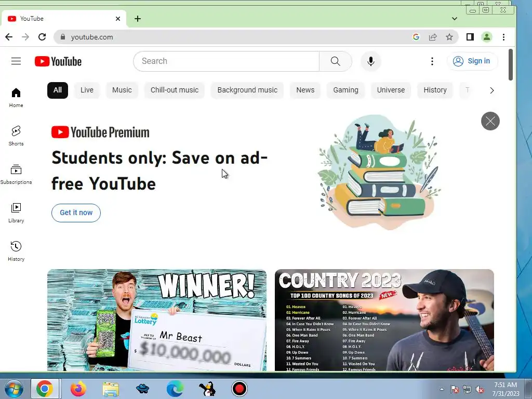Image resolution: width=532 pixels, height=399 pixels.
Task: Select the History filter chip
Action: click(x=435, y=90)
